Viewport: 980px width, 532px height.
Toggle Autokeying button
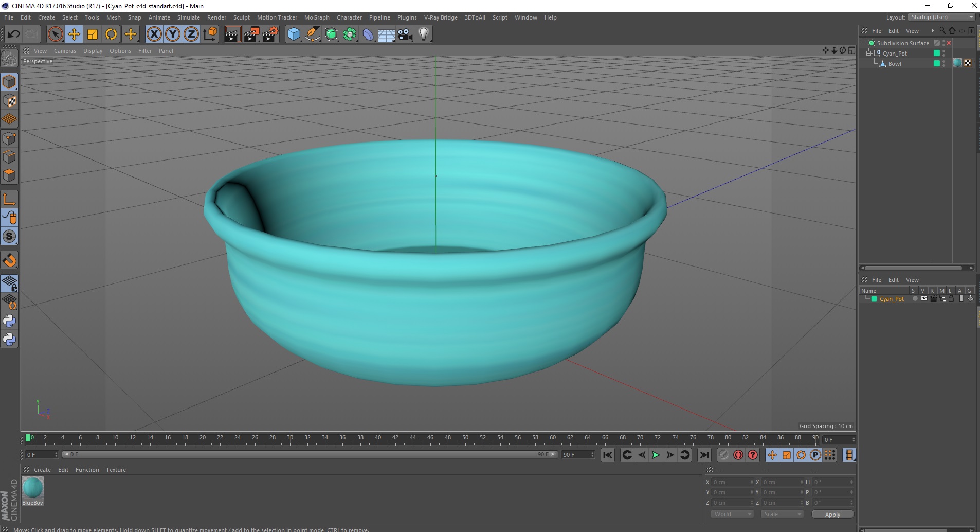[738, 455]
